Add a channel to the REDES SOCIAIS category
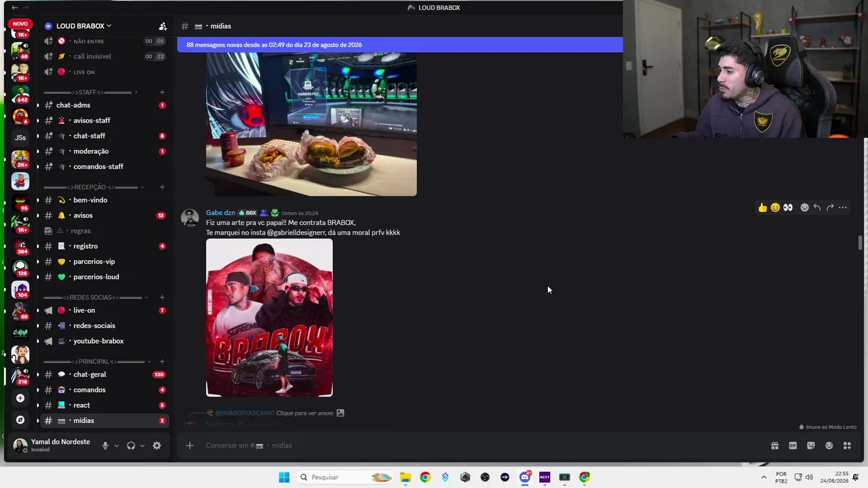This screenshot has width=868, height=488. 162,298
